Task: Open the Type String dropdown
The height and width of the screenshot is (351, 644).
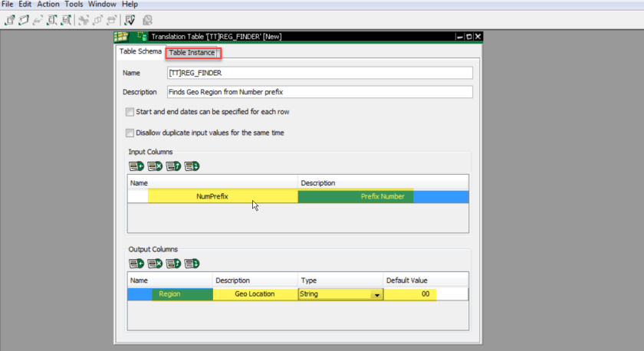Action: 376,294
